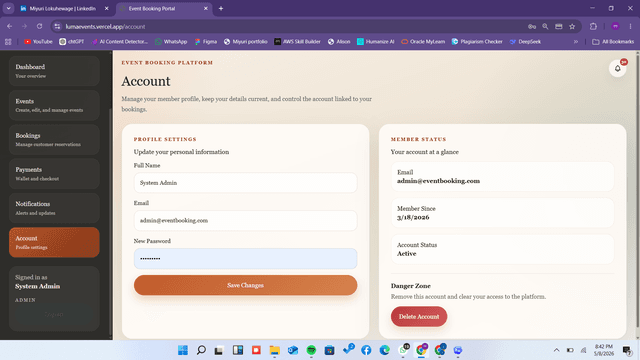Click the New Password field
640x360 pixels.
[245, 258]
